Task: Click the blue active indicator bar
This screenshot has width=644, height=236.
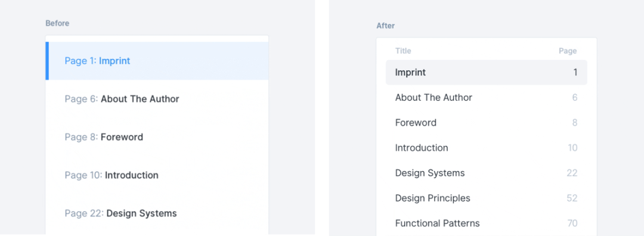Action: pyautogui.click(x=47, y=61)
